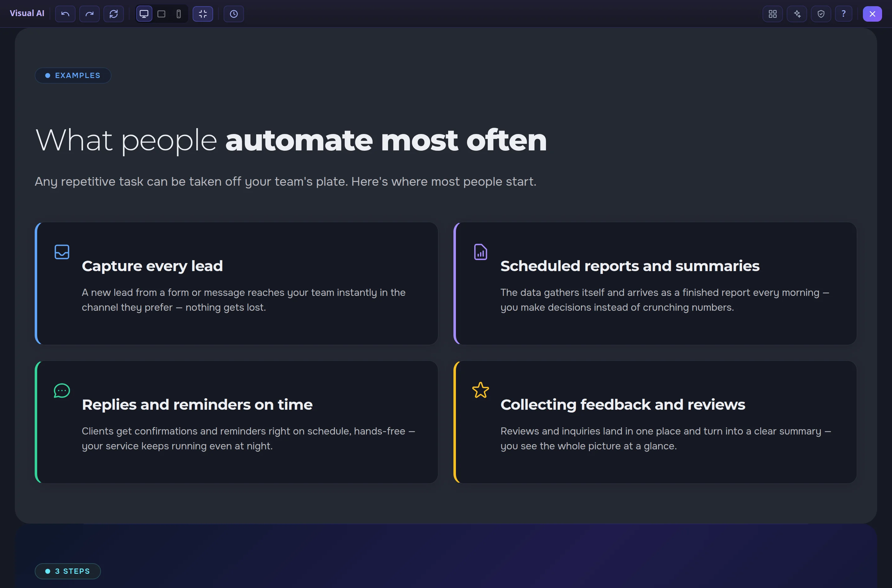Click the AI sparkle icon

click(x=797, y=14)
